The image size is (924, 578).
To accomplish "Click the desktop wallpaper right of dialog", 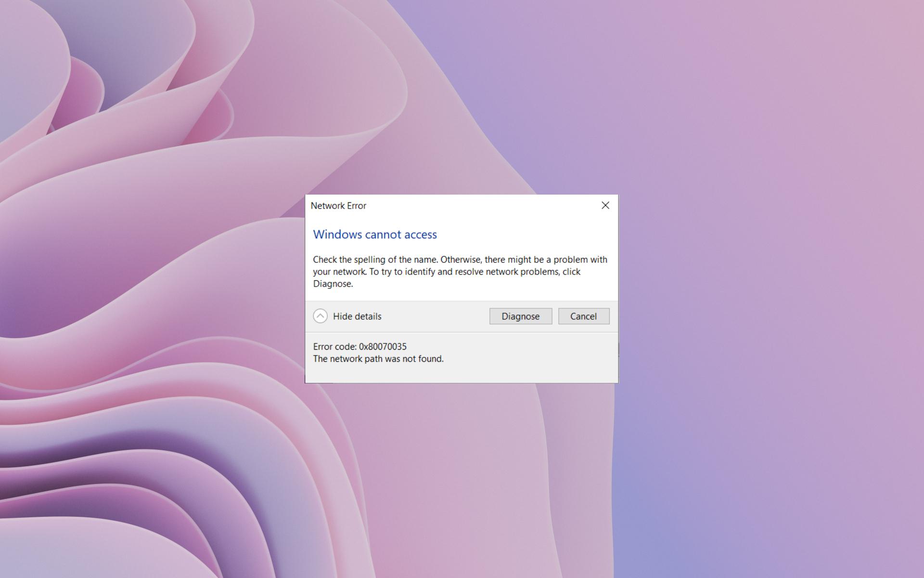I will click(x=770, y=289).
